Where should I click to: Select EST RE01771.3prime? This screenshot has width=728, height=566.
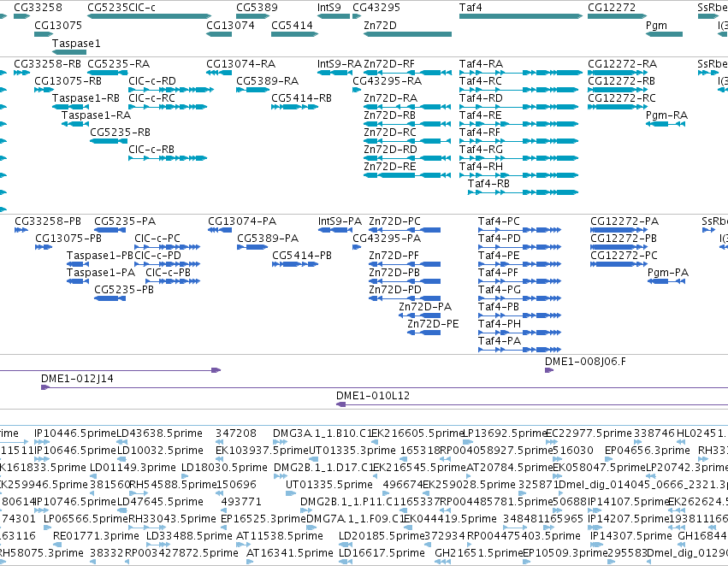point(96,536)
